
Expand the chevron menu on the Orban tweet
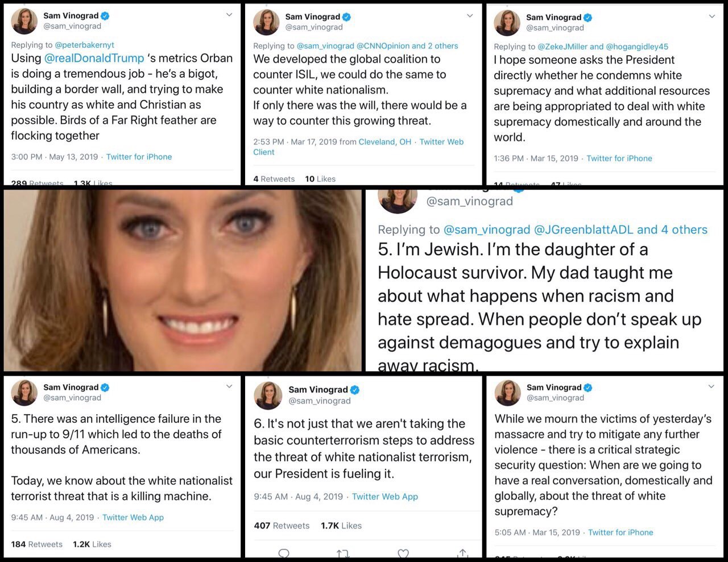point(229,15)
